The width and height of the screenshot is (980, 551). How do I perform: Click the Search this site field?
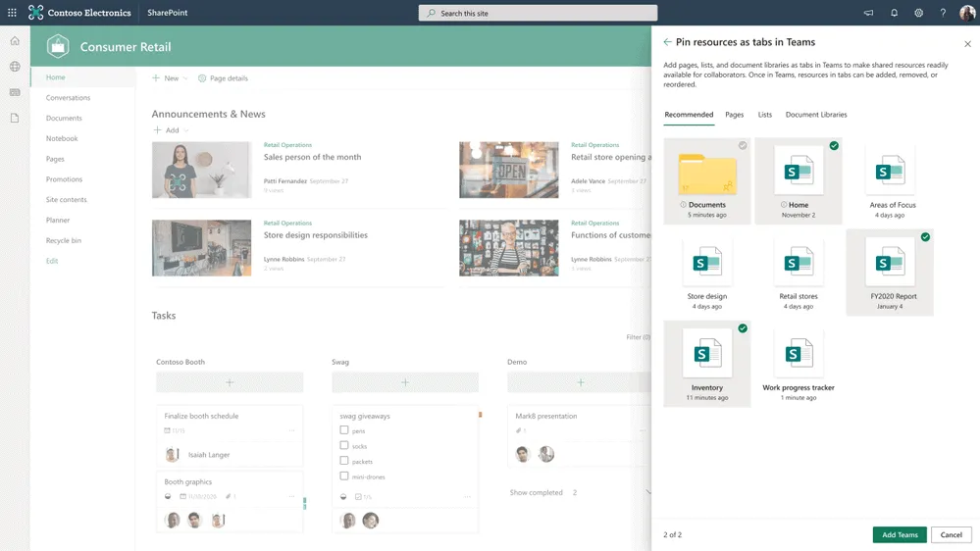click(x=538, y=13)
